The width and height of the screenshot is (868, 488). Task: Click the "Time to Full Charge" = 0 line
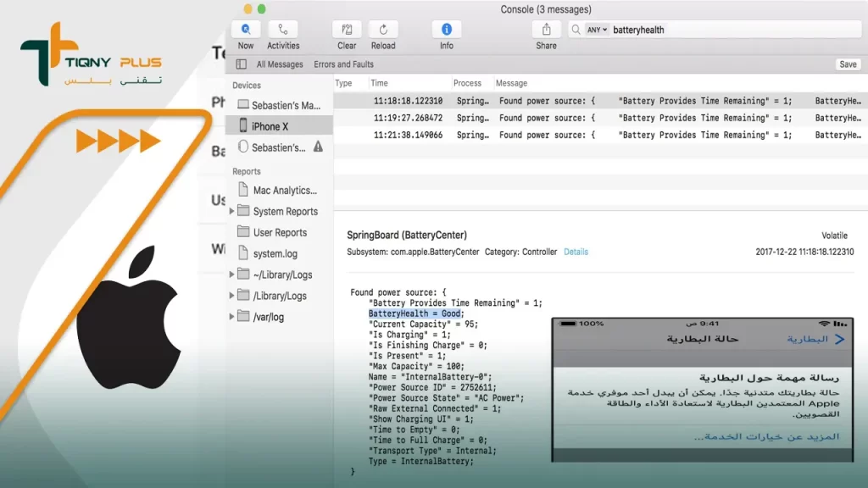[x=428, y=441]
